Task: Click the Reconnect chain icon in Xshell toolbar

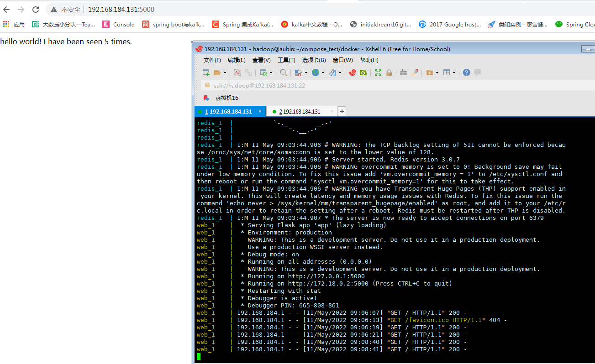Action: coord(248,73)
